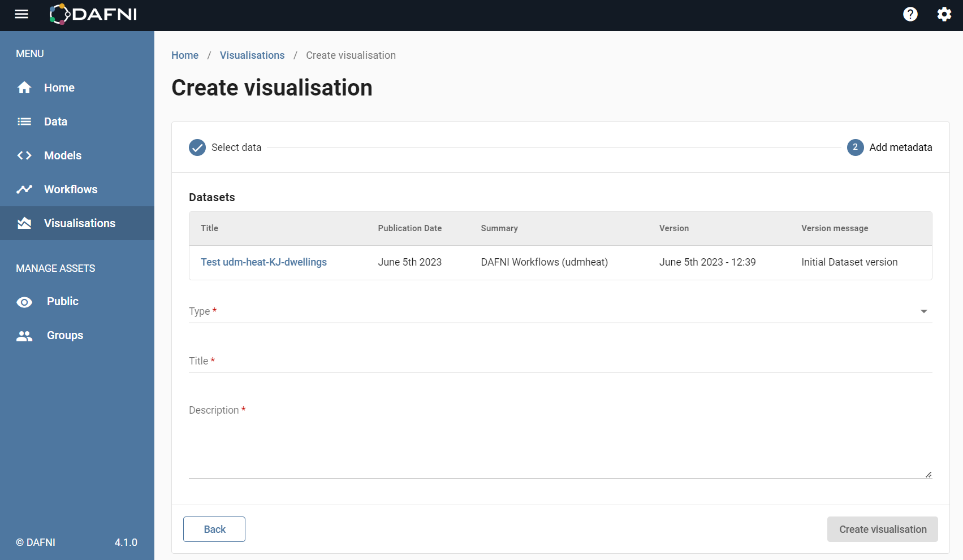Click the DAFNI logo
This screenshot has width=963, height=560.
click(x=93, y=15)
